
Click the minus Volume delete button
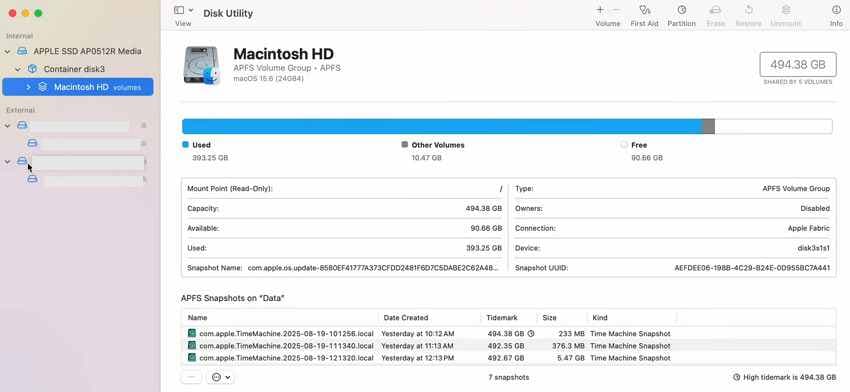coord(616,10)
